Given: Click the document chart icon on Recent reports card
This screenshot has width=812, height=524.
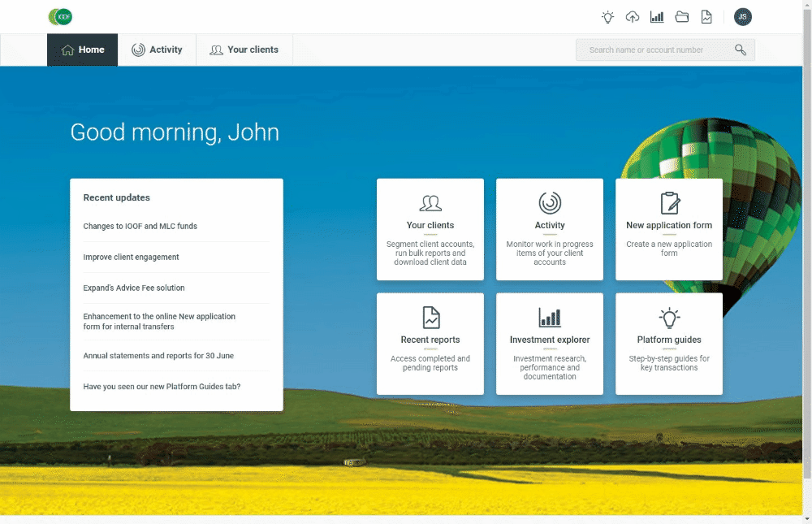Looking at the screenshot, I should [x=431, y=318].
